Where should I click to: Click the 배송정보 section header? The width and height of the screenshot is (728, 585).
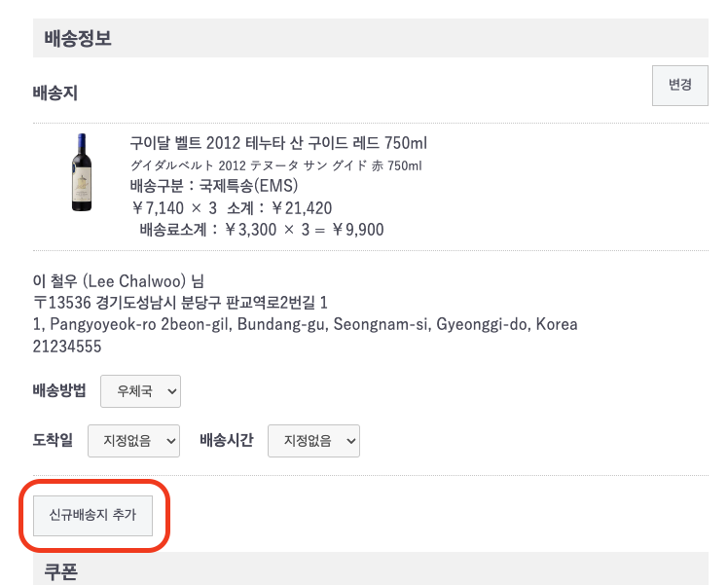click(78, 40)
